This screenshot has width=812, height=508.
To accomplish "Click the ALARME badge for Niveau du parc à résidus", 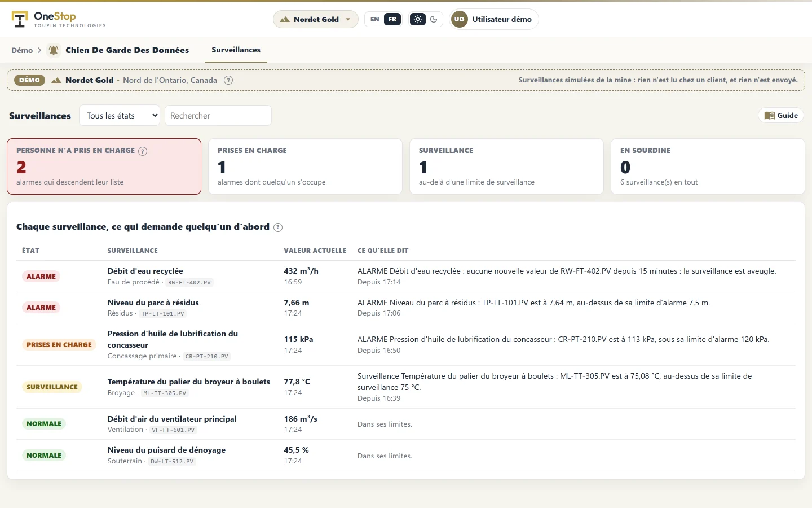I will click(41, 308).
